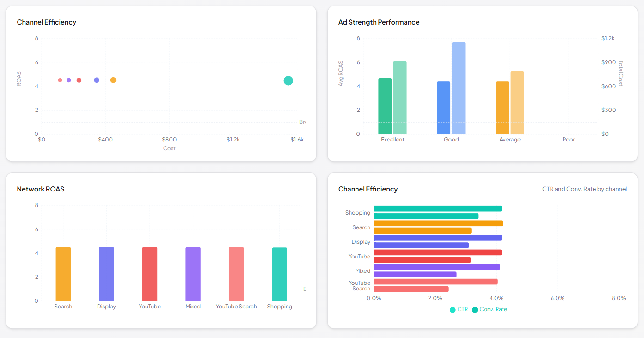Click the YouTube Search label under Network ROAS bars

236,307
